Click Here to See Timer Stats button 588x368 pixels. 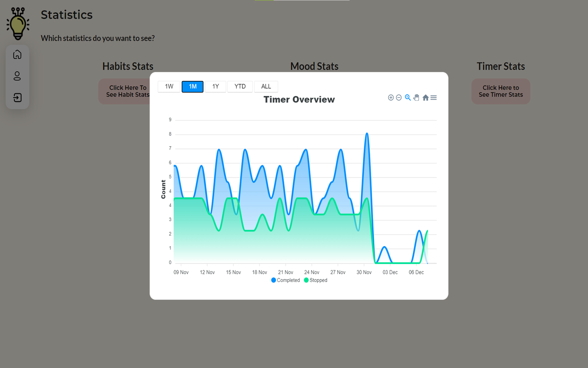click(x=501, y=91)
